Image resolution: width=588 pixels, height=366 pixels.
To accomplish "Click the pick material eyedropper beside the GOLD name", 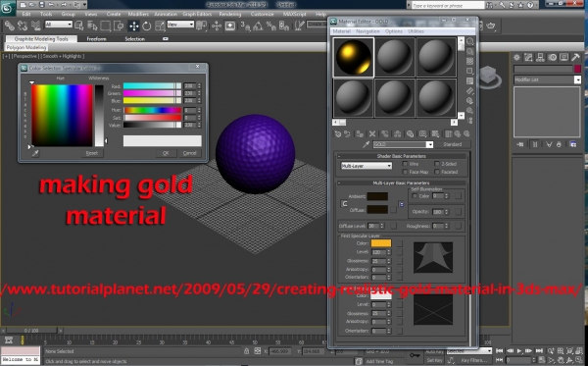I will pyautogui.click(x=366, y=144).
